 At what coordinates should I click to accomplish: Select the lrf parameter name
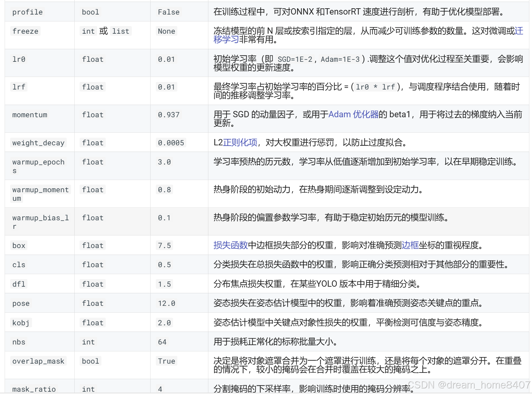(x=19, y=87)
